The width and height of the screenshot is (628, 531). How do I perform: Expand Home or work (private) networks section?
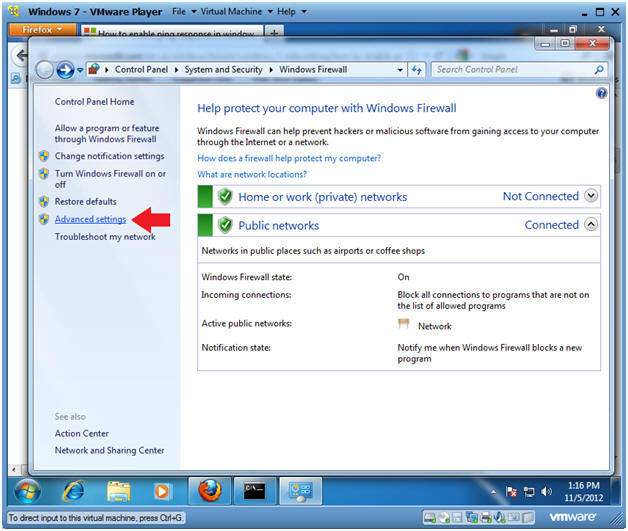pyautogui.click(x=591, y=195)
